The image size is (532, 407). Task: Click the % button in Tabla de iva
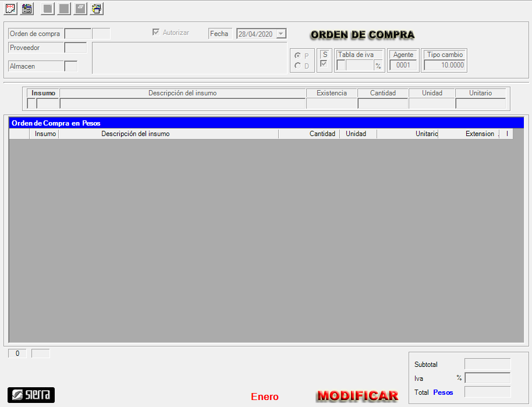tap(378, 66)
